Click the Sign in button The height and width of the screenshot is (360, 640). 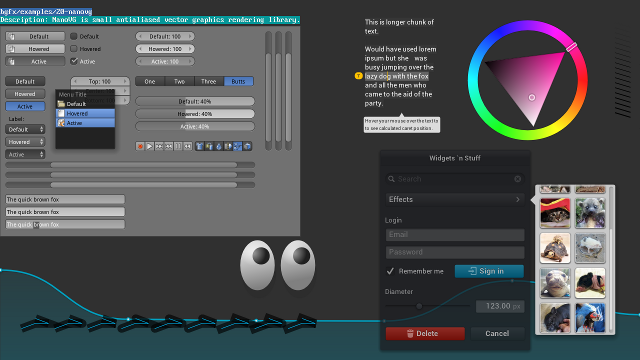point(489,271)
